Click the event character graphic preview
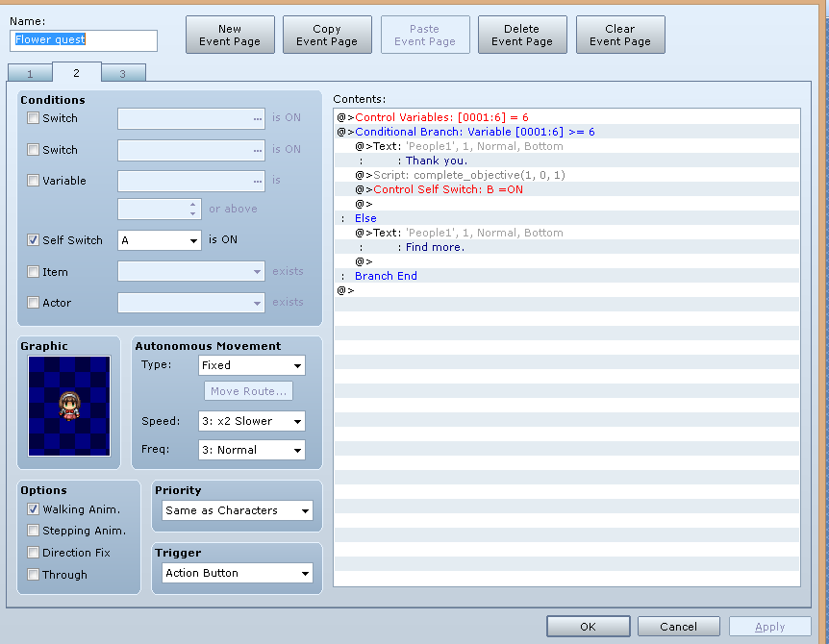 tap(69, 406)
